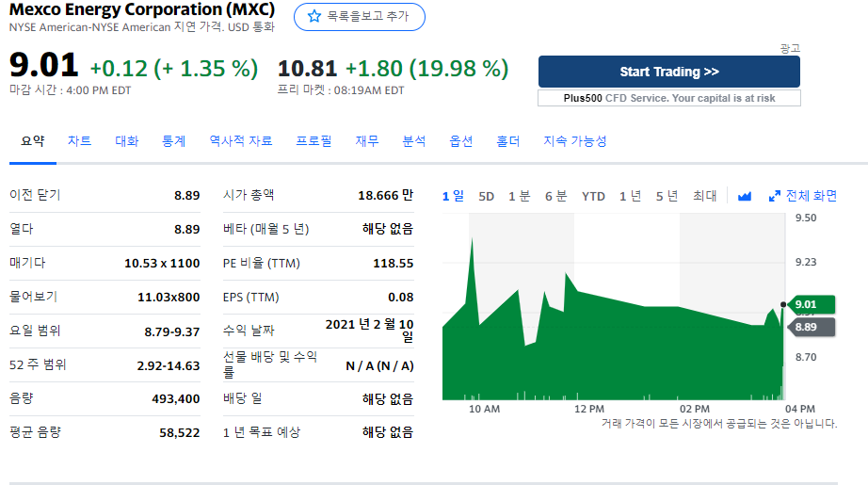Open the 통계 statistics tab

click(174, 141)
